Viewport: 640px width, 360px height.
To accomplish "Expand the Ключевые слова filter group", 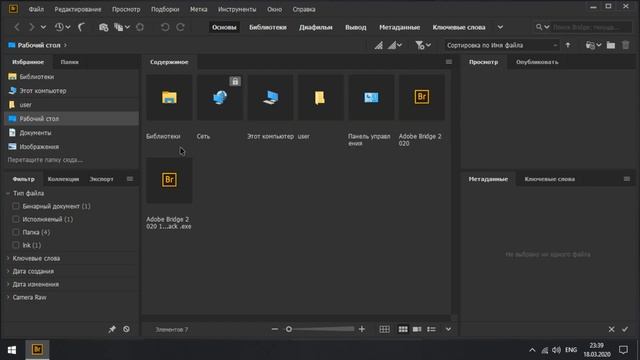I will [8, 258].
